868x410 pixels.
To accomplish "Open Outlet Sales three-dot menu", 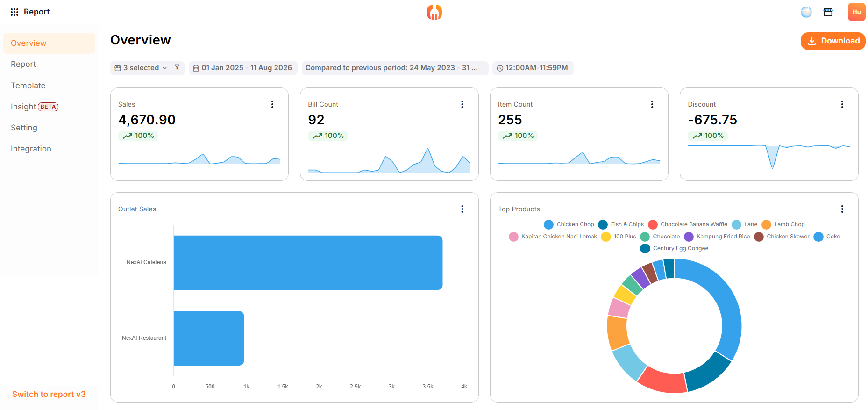I will point(462,209).
